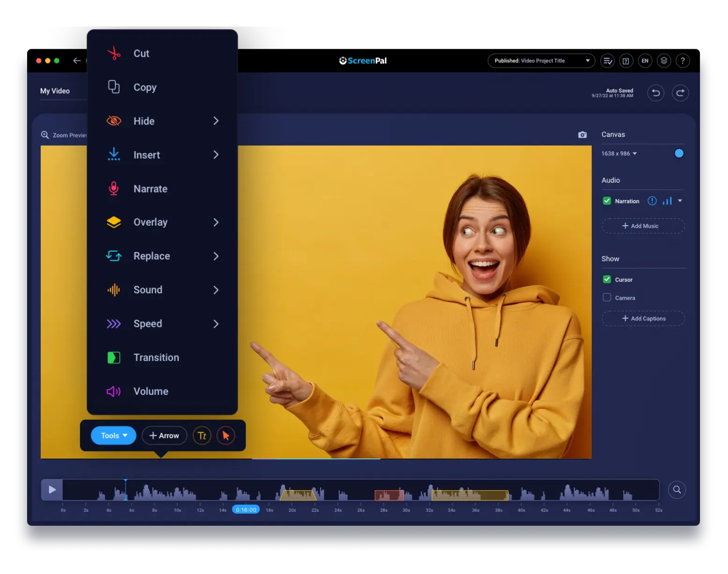Choose Cut from the context menu
The image size is (728, 574).
141,53
